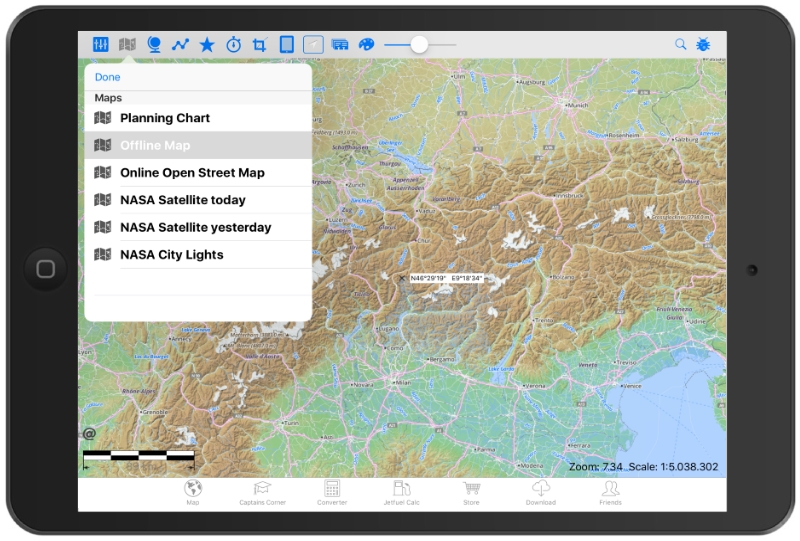Click Milan city label on map
This screenshot has height=541, width=800.
point(402,382)
